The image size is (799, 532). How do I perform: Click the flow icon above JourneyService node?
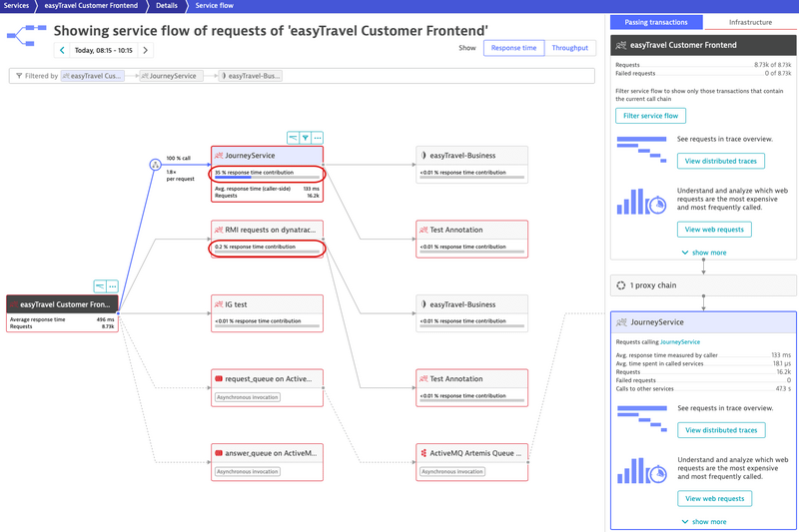[293, 138]
